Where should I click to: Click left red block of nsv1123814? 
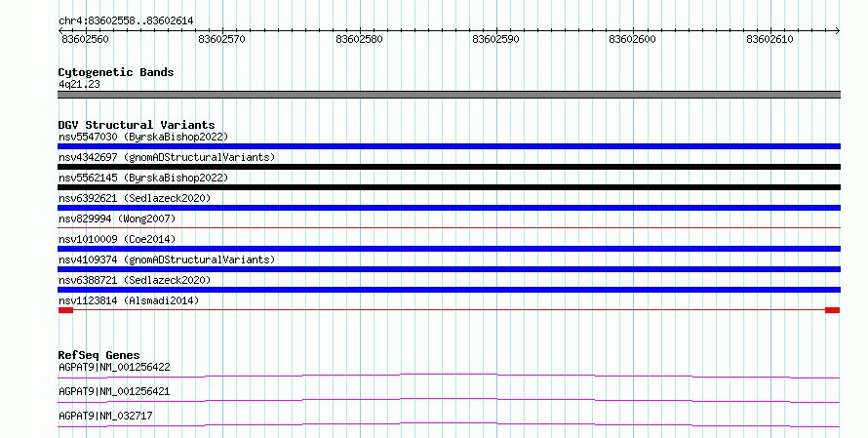coord(66,310)
